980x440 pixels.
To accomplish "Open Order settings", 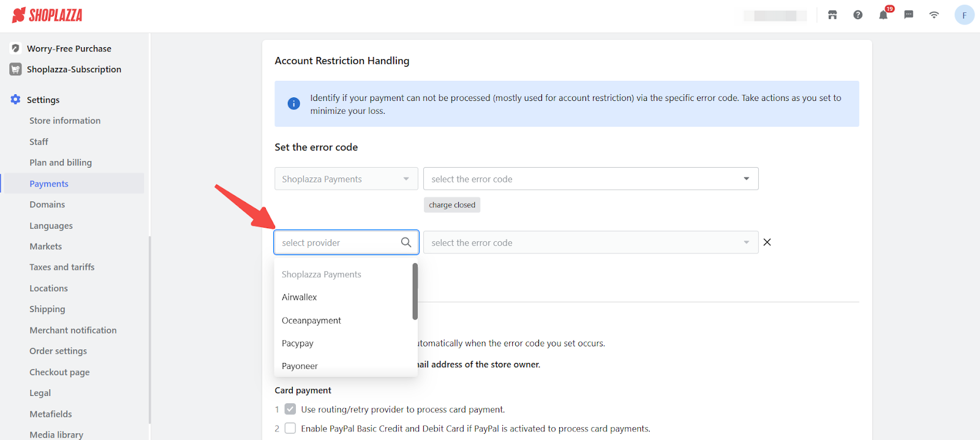I will (58, 351).
